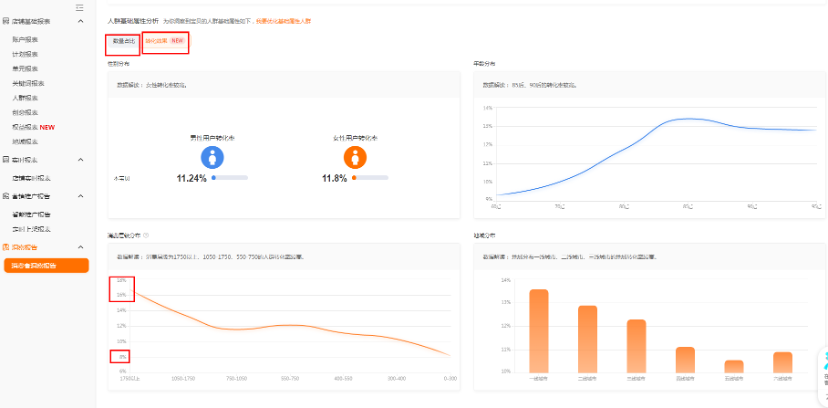Click the tallest bar in city distribution chart
This screenshot has width=828, height=408.
click(539, 330)
